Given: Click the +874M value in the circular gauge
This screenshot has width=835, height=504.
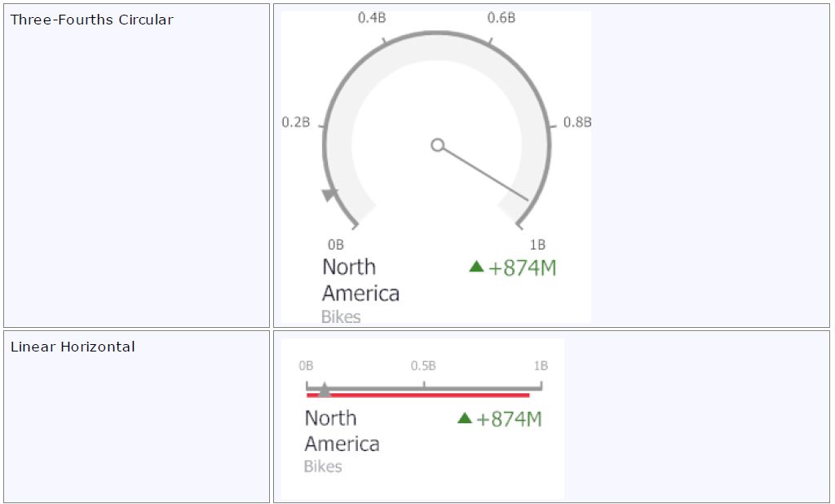Looking at the screenshot, I should (x=522, y=267).
